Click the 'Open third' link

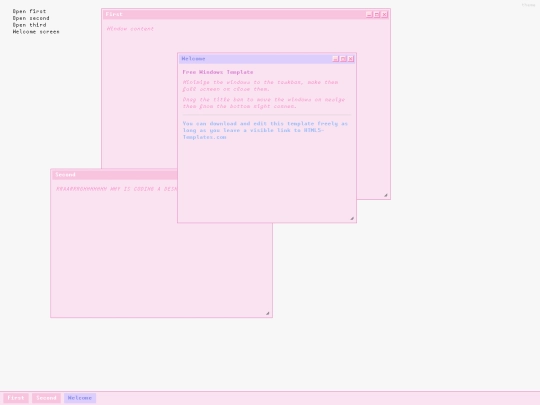[29, 25]
